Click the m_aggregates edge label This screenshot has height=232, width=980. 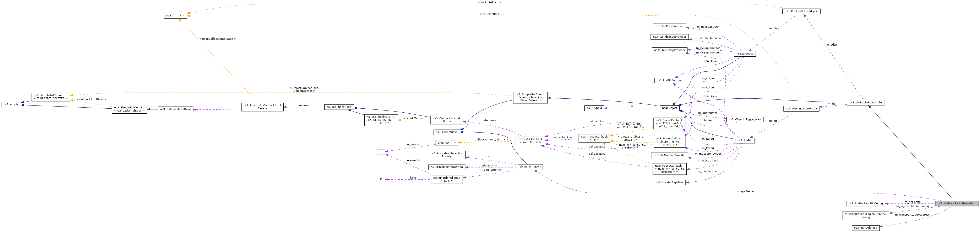pyautogui.click(x=708, y=113)
